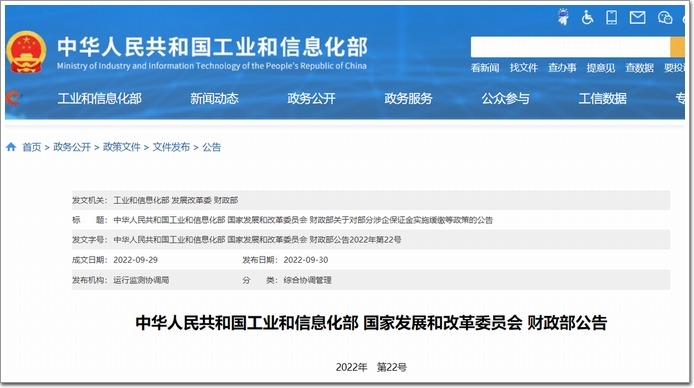Click the orange search button

click(x=677, y=47)
